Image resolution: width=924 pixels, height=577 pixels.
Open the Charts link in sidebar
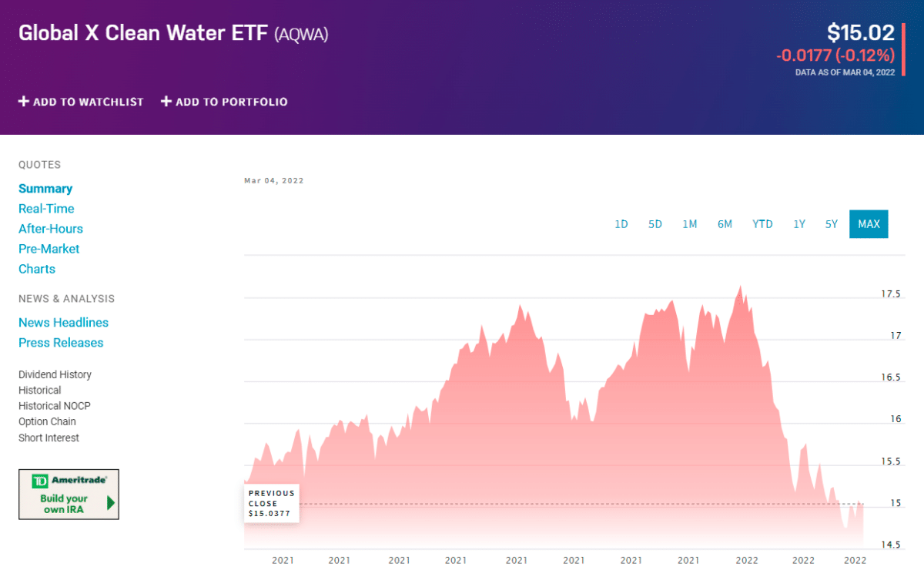coord(37,269)
